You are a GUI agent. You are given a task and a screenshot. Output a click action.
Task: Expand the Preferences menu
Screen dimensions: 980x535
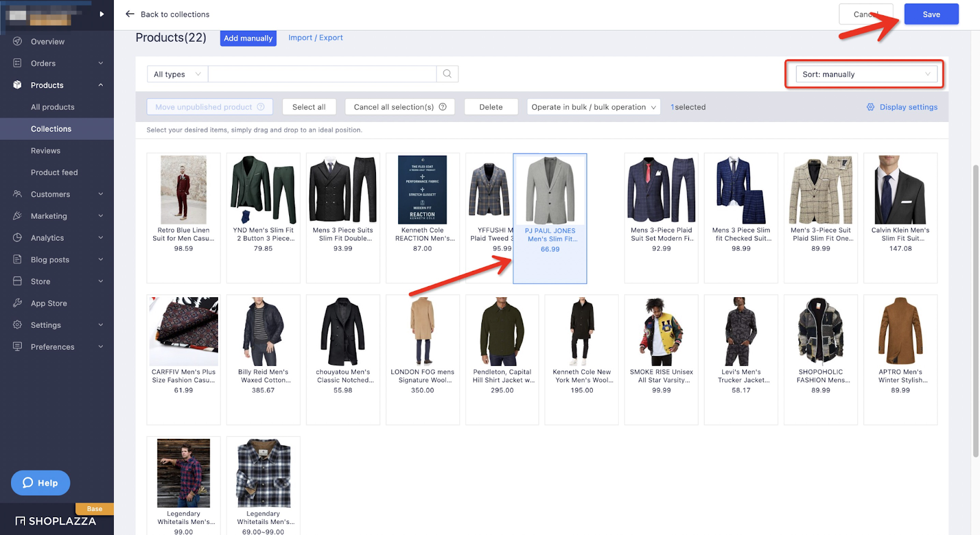click(100, 347)
